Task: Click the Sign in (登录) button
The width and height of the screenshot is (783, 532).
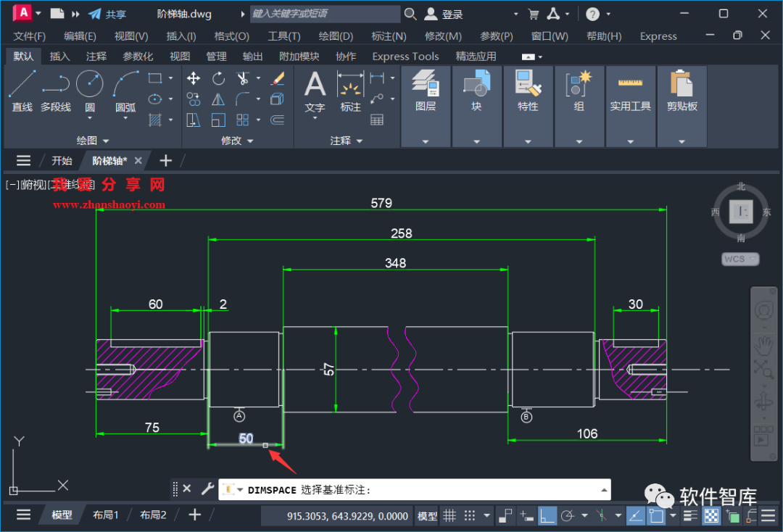Action: [x=444, y=14]
